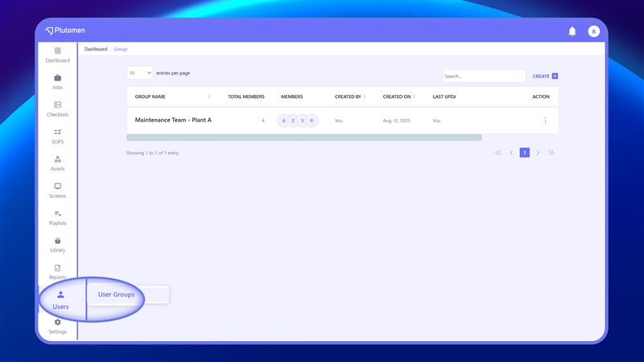
Task: Click member avatar S
Action: [303, 120]
